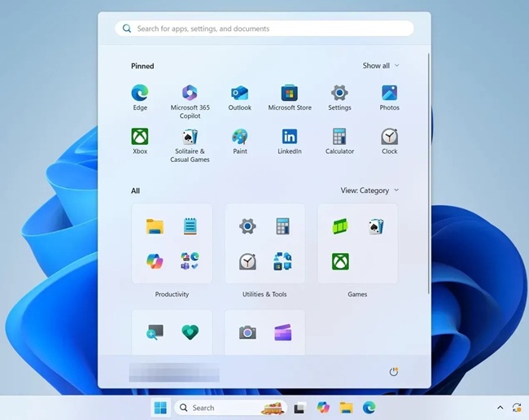Open the pinned Microsoft Store app
The image size is (529, 420).
[x=290, y=98]
